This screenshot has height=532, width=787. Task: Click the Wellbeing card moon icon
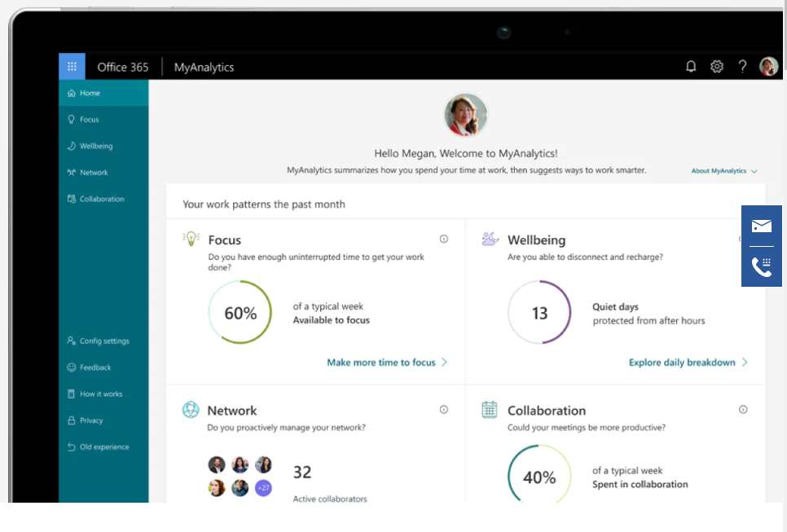coord(490,239)
